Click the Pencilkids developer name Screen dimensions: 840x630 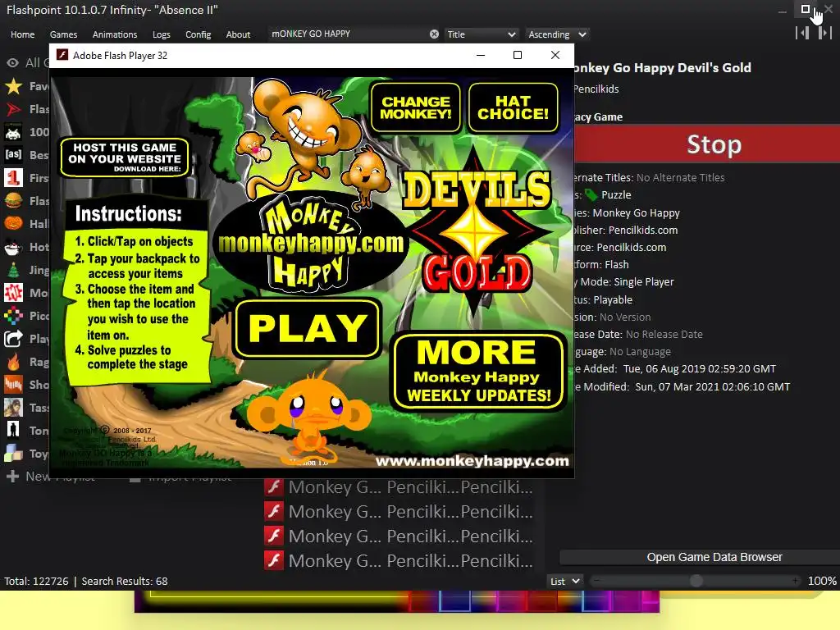596,89
